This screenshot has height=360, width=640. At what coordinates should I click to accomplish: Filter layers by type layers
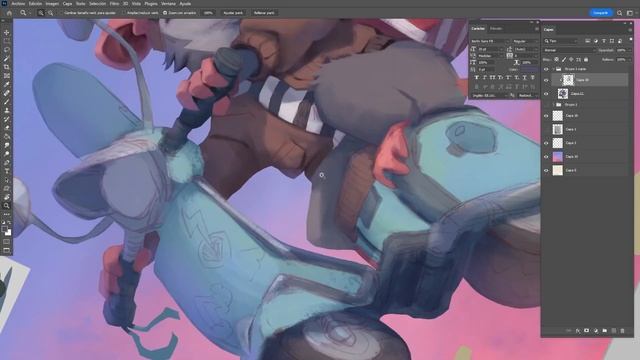(x=604, y=41)
